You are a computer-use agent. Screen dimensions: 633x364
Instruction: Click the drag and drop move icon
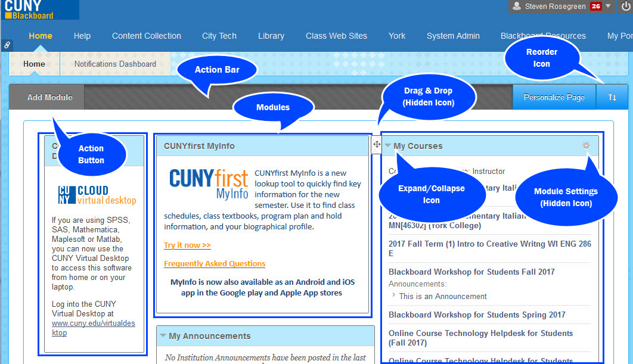376,144
